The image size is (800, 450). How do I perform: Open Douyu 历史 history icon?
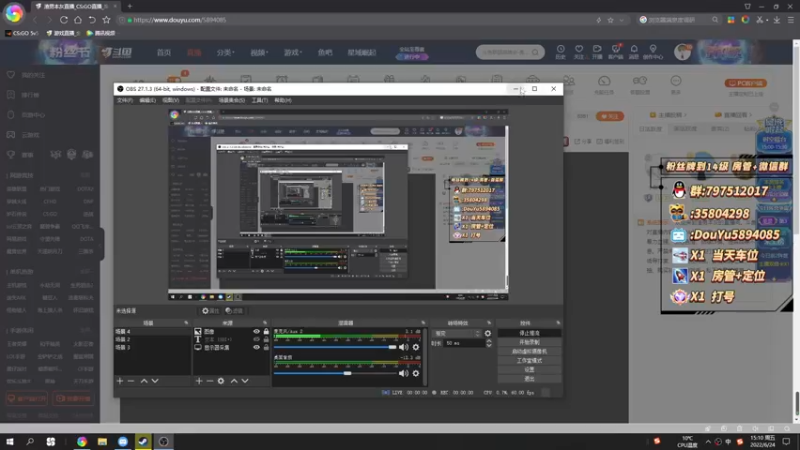coord(561,52)
